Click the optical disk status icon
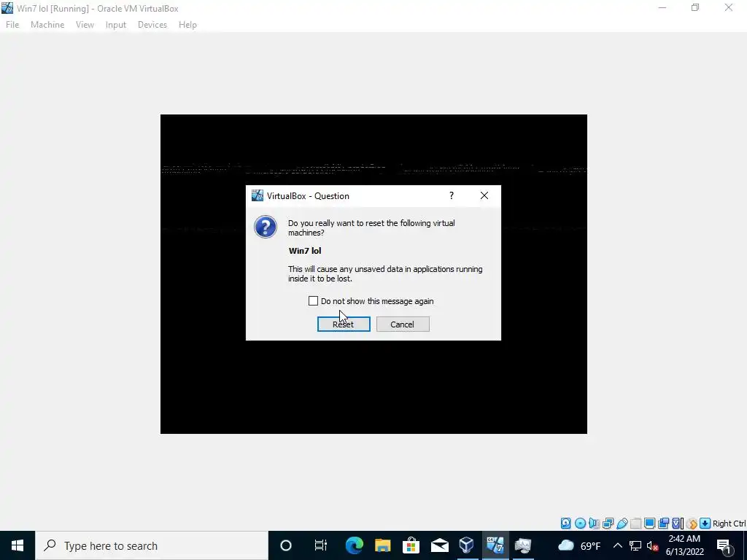 (580, 524)
